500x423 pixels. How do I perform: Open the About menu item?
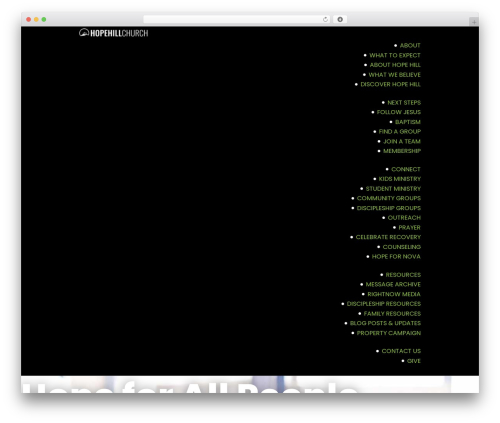pos(410,45)
